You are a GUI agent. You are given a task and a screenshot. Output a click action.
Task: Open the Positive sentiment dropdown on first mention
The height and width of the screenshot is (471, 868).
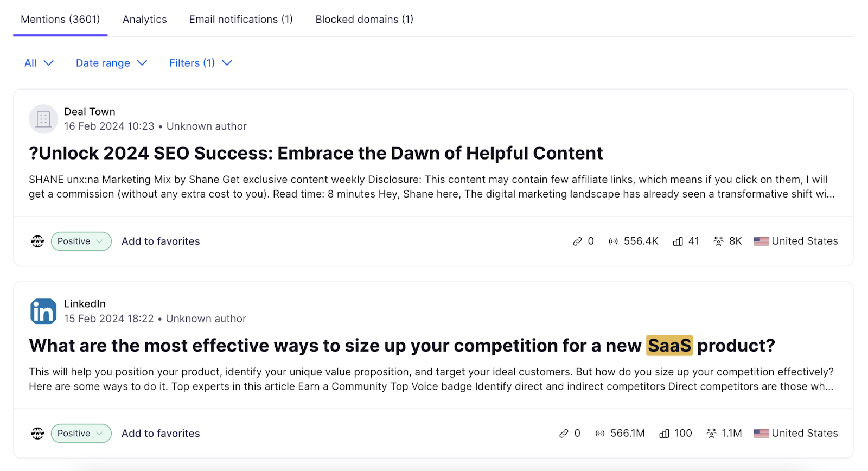pyautogui.click(x=80, y=241)
